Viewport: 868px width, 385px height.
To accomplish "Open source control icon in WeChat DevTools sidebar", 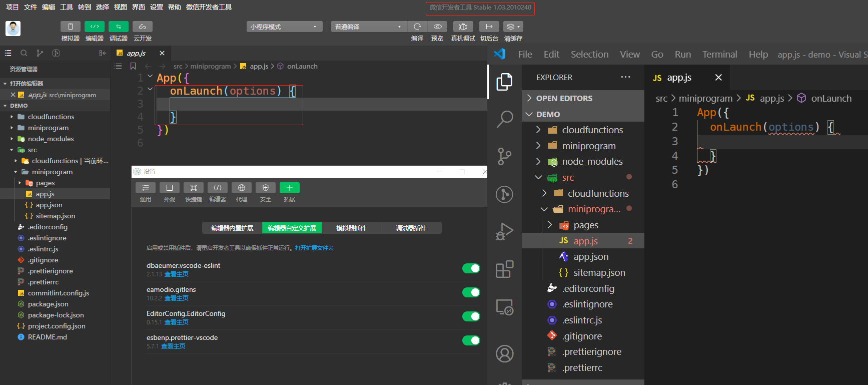I will (40, 53).
